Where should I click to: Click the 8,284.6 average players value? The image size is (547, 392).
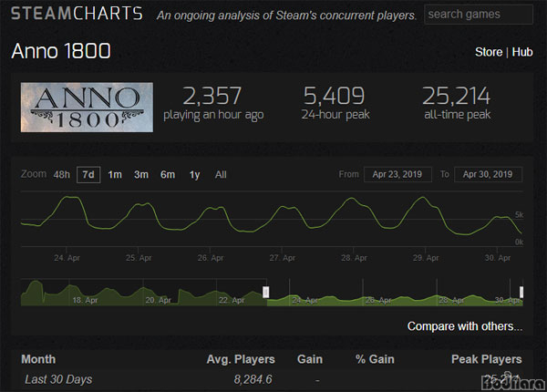click(253, 379)
